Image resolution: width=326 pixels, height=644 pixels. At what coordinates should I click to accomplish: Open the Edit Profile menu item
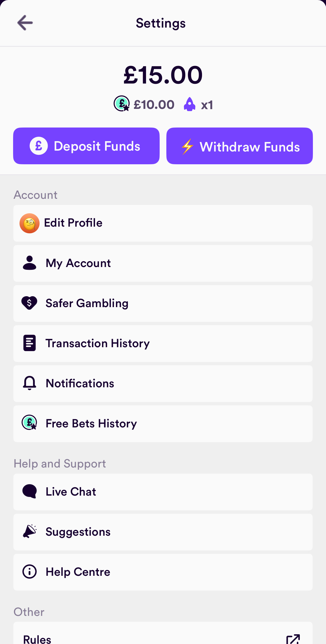(x=163, y=223)
